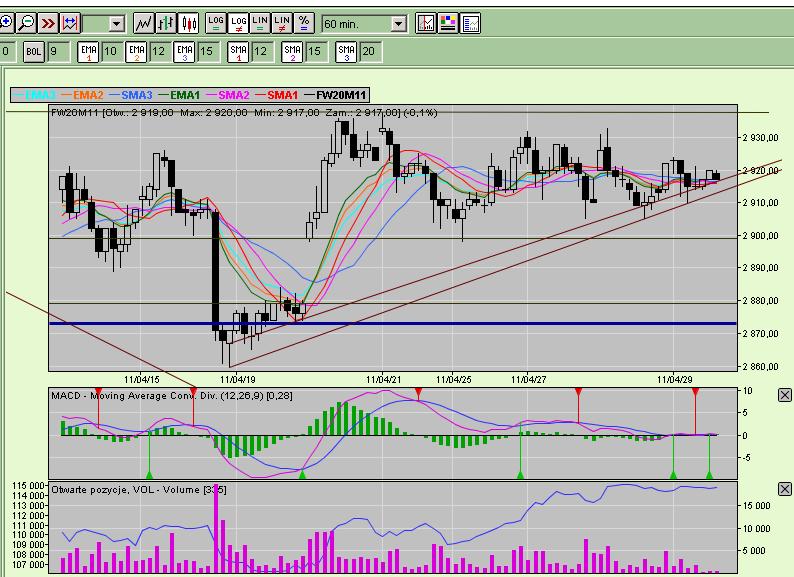The image size is (794, 577).
Task: Click the thick blue horizontal support line
Action: [392, 323]
